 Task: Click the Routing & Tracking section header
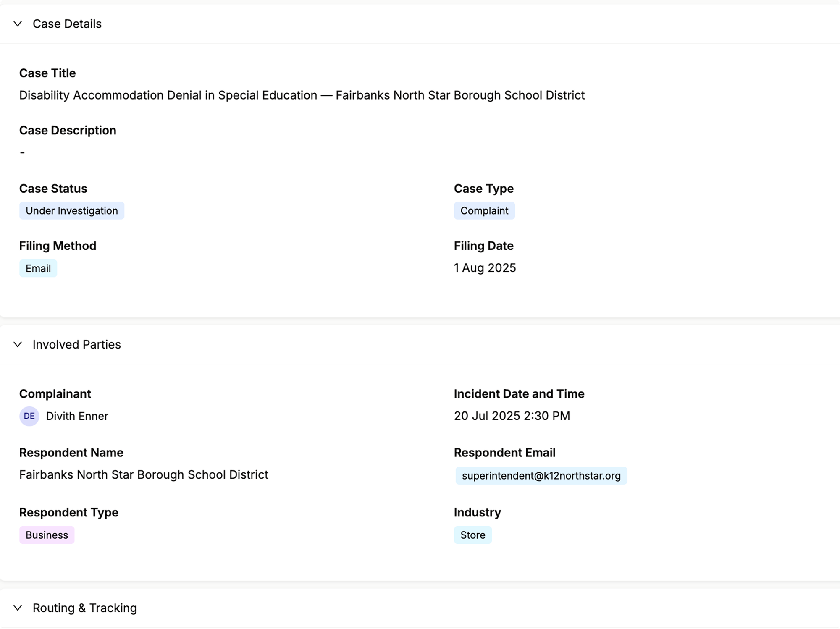click(x=85, y=608)
